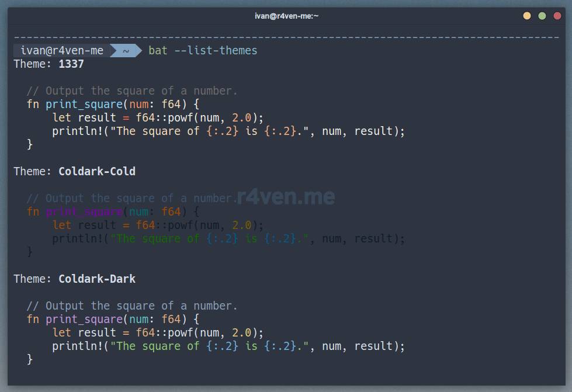The image size is (572, 392).
Task: Close the terminal with the red button
Action: [x=557, y=16]
